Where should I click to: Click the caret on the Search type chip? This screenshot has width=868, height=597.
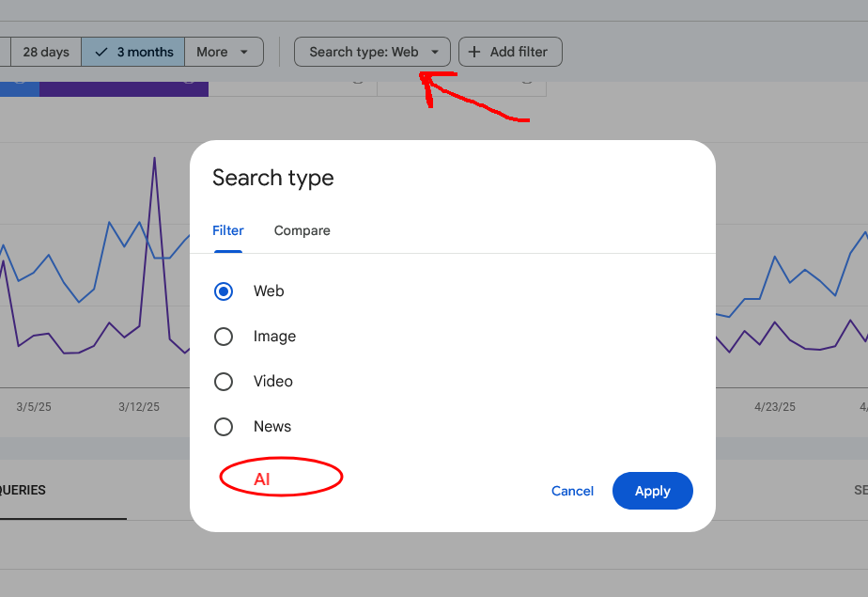(434, 52)
